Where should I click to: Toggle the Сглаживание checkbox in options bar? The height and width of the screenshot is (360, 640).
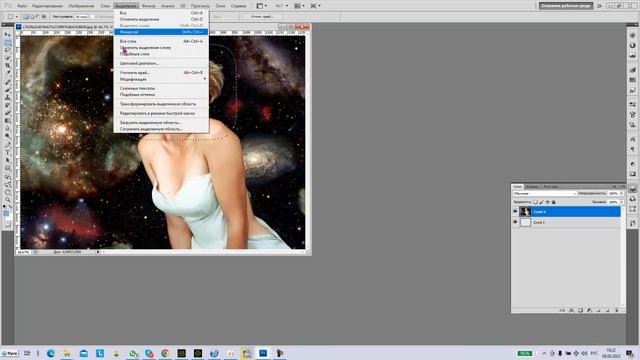pos(93,17)
